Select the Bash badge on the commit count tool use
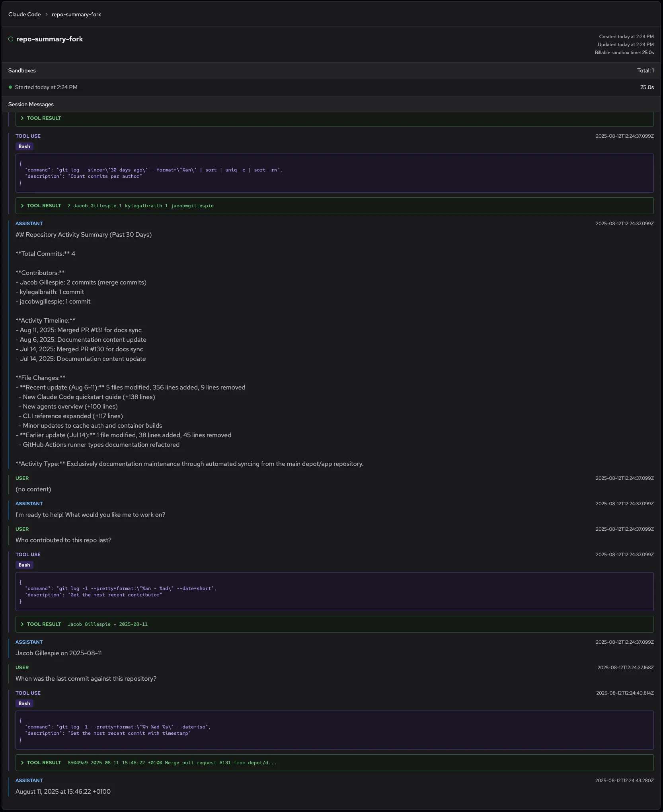This screenshot has height=812, width=663. click(x=24, y=146)
